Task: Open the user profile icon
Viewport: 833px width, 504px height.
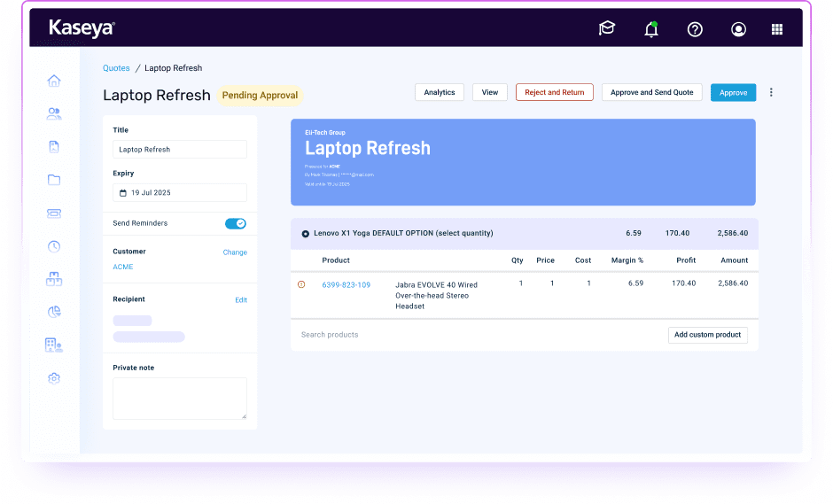Action: [738, 29]
